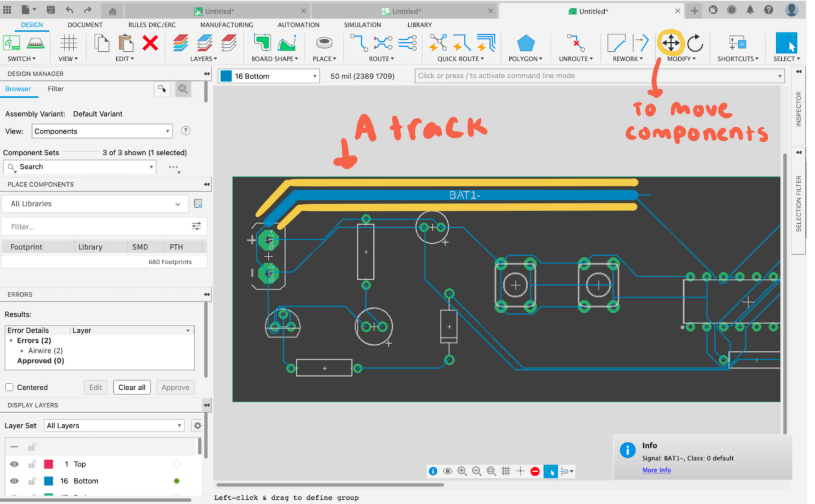Toggle visibility of 16 Bottom layer
The image size is (815, 504).
[14, 481]
